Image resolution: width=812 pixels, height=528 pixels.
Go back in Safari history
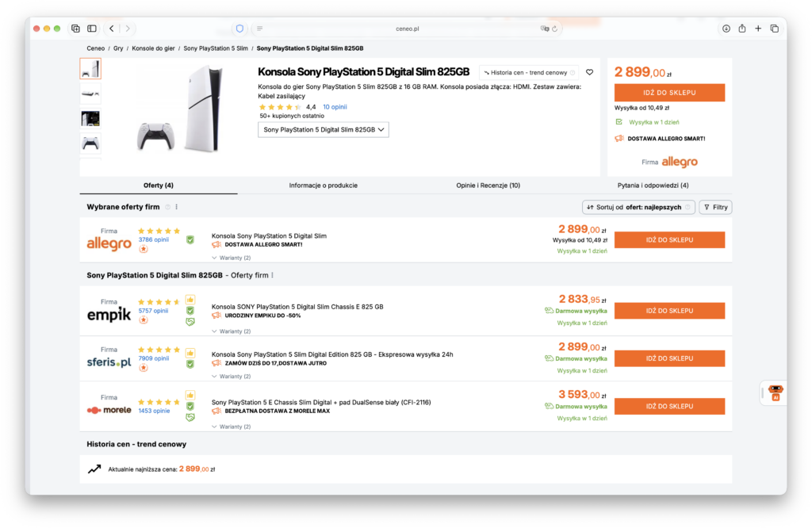[112, 29]
